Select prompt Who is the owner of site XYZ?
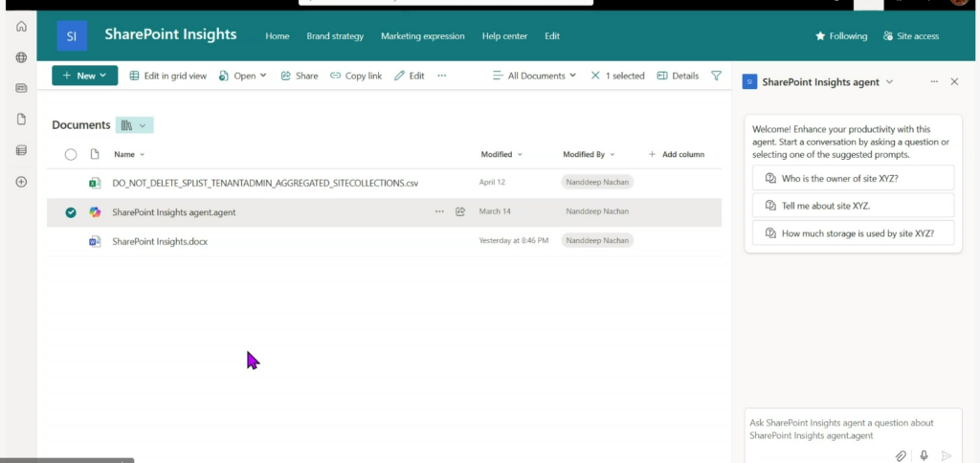Screen dimensions: 980x463 (x=853, y=178)
